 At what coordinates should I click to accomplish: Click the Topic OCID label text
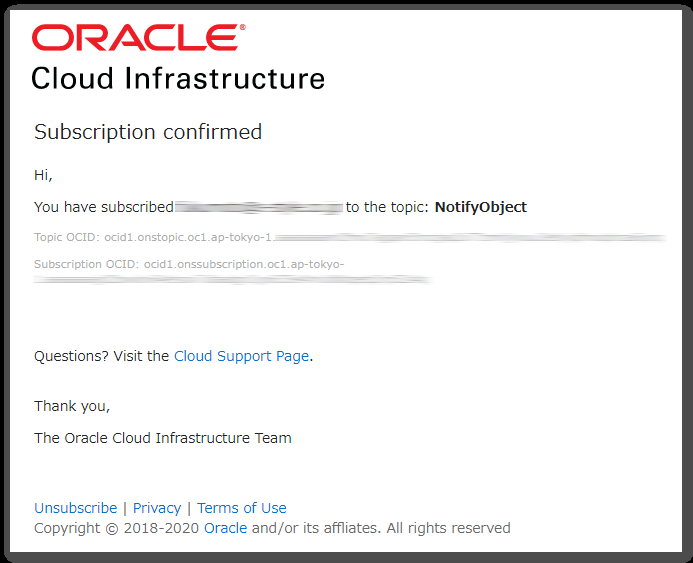[67, 237]
